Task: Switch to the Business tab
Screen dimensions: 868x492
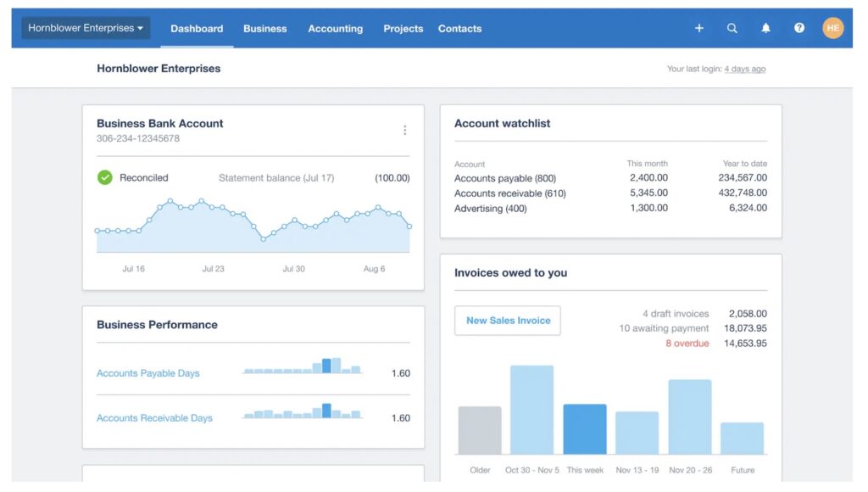Action: [x=264, y=28]
